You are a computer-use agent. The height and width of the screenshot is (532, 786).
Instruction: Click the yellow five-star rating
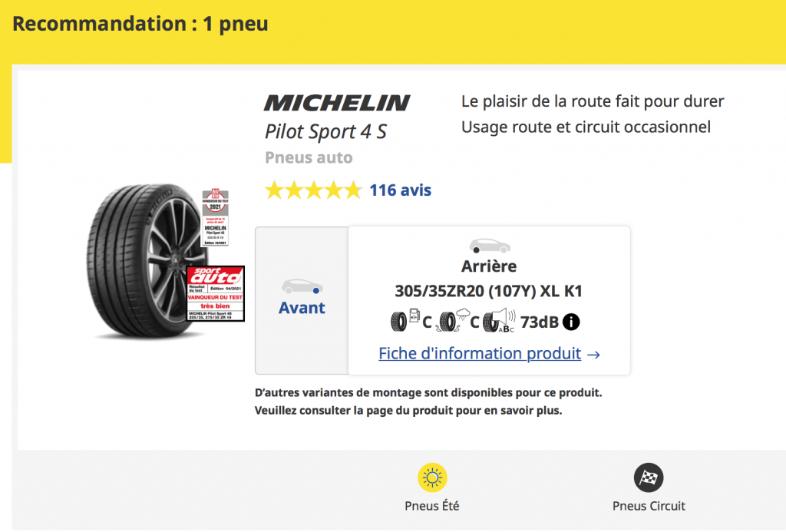313,190
